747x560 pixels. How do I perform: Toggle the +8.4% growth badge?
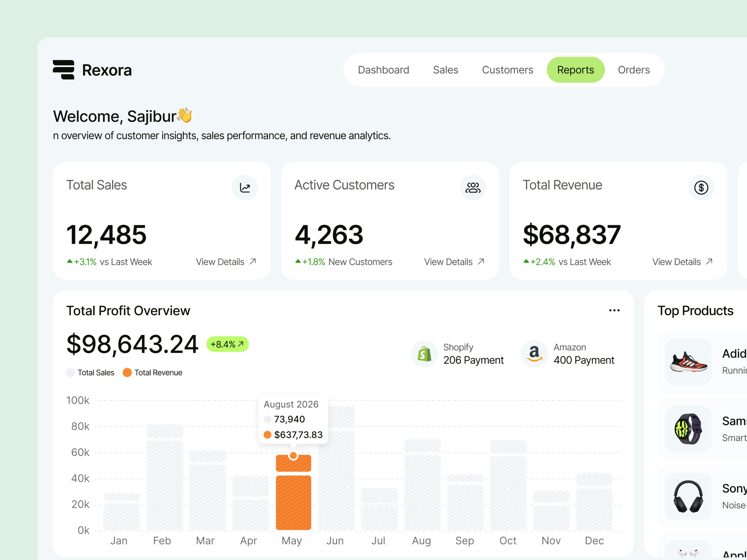[227, 344]
